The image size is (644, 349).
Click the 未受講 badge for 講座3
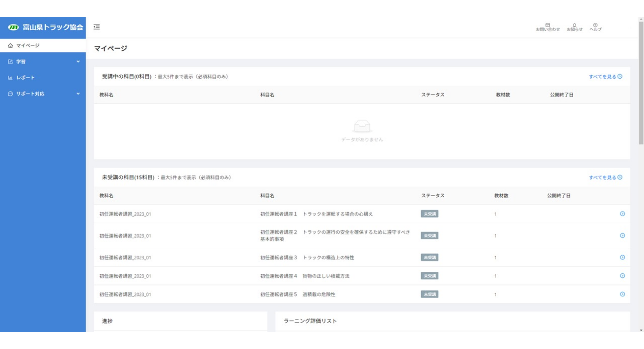(x=429, y=257)
